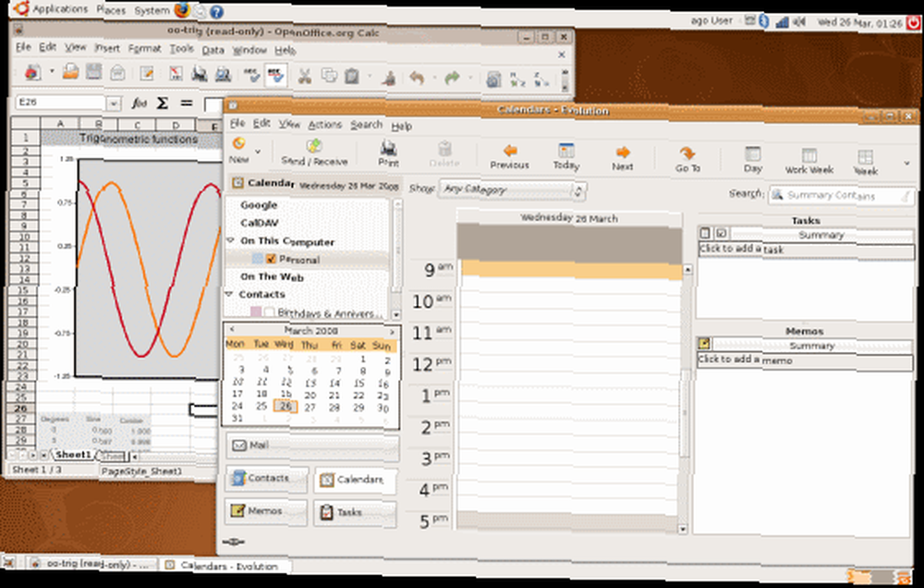Image resolution: width=924 pixels, height=588 pixels.
Task: Run the Spellcheck tool in Calc toolbar
Action: tap(251, 75)
